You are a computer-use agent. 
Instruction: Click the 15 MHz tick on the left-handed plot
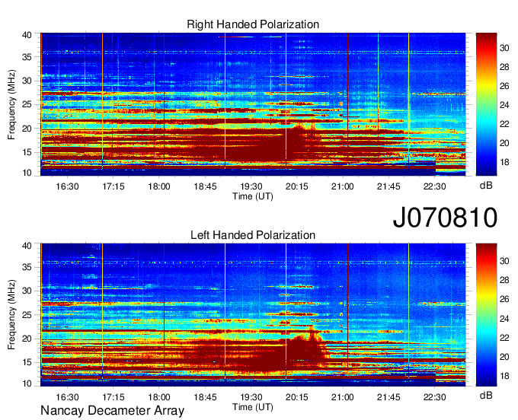tap(27, 363)
